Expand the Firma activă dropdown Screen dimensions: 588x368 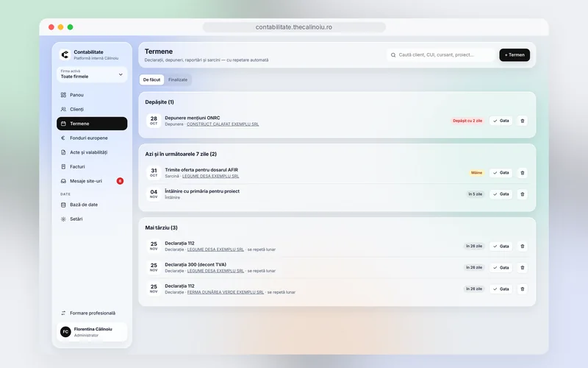click(92, 74)
